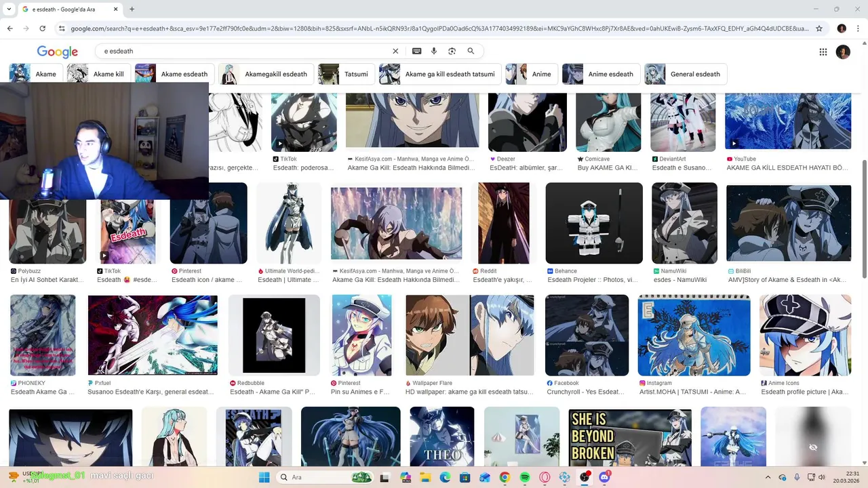Open the 'SHE IS BEYOND BROKEN' thumbnail
Viewport: 868px width, 488px height.
pos(630,437)
